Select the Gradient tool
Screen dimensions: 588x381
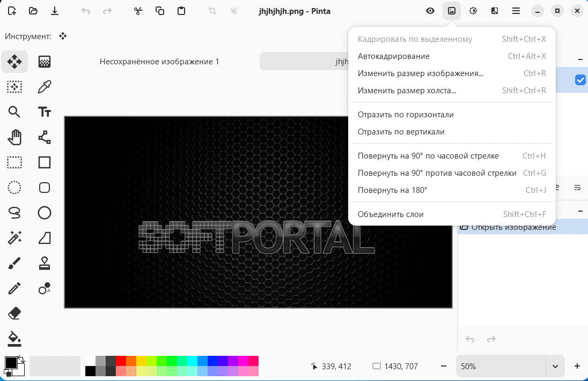pos(45,62)
